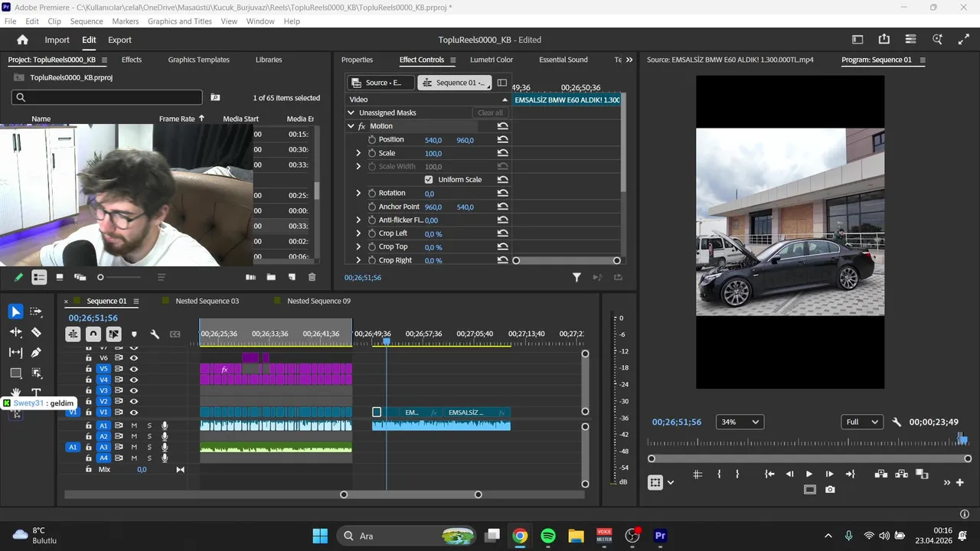Open the 34% zoom level dropdown
980x551 pixels.
pyautogui.click(x=740, y=422)
